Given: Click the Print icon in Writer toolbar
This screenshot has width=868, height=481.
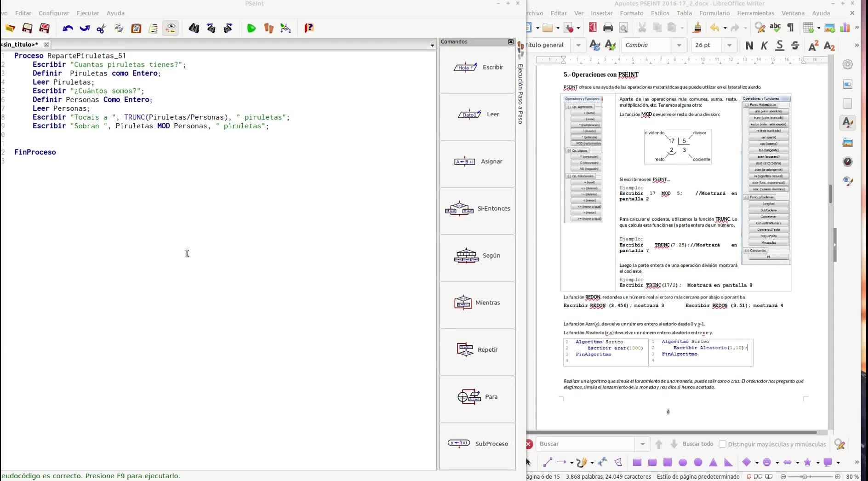Looking at the screenshot, I should (x=608, y=28).
